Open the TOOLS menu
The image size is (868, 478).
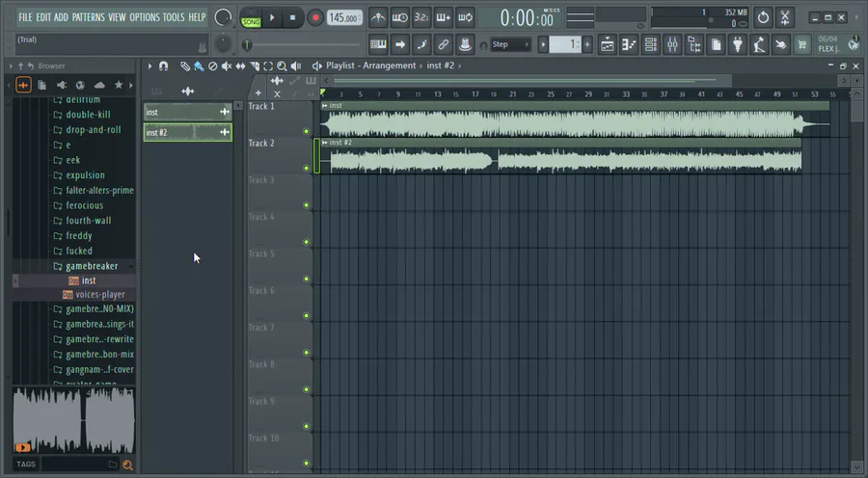pos(174,17)
